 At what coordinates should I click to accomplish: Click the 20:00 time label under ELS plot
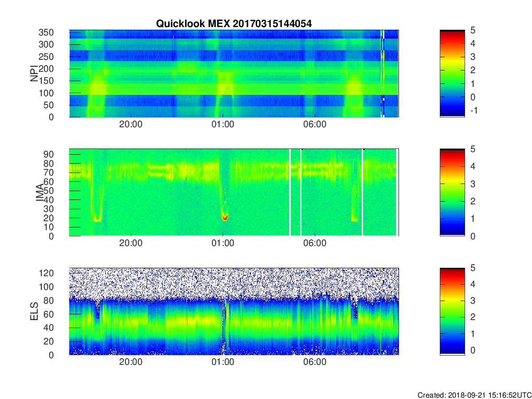tap(131, 362)
